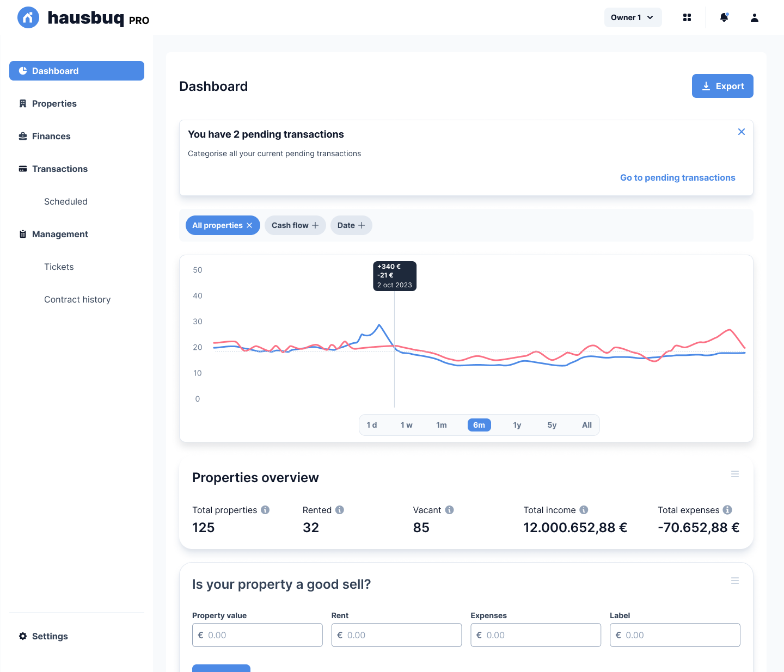
Task: Go to Contract history page
Action: (x=77, y=299)
